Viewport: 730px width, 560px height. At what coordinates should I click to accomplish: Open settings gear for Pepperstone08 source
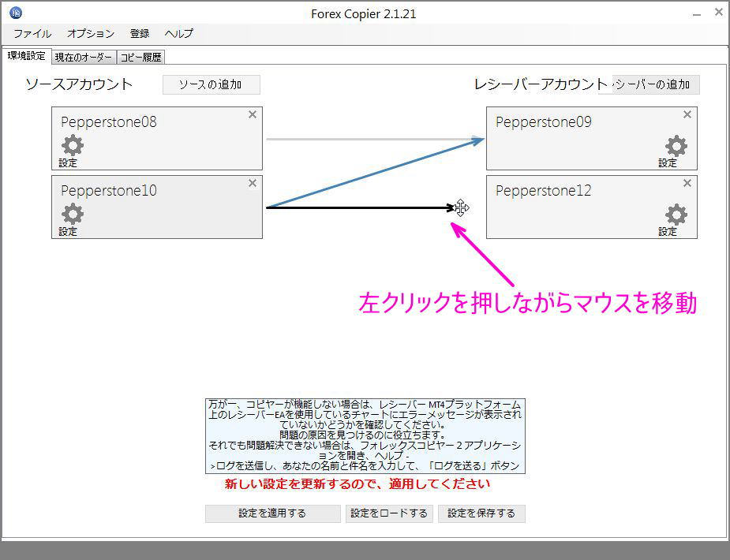(x=71, y=146)
